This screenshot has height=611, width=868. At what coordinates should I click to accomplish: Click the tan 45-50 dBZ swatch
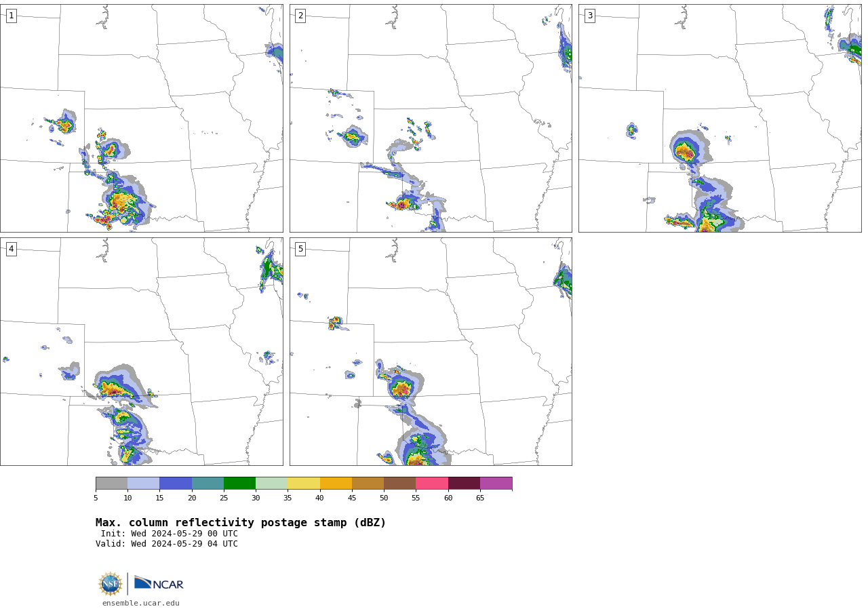click(368, 484)
